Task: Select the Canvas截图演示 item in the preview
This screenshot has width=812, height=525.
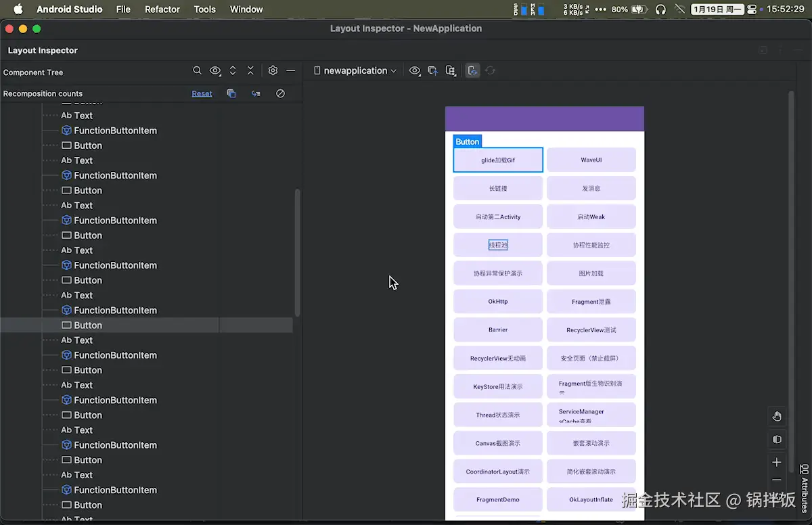Action: click(x=498, y=443)
